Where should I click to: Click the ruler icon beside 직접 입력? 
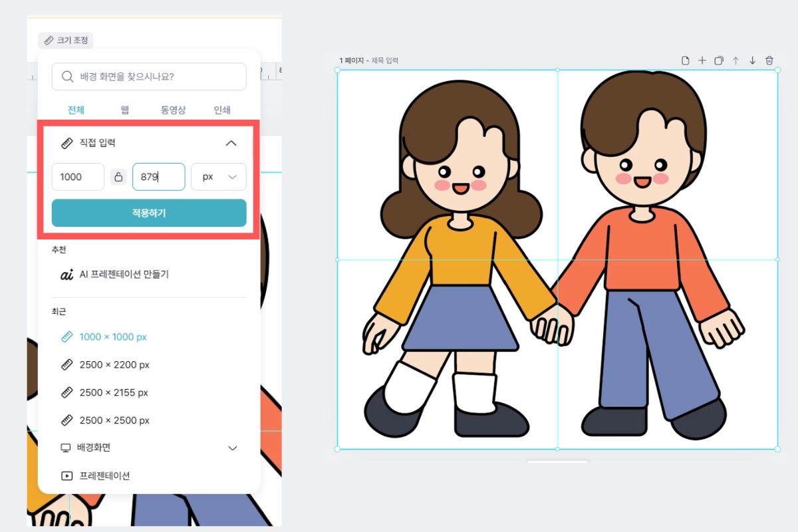pos(66,143)
